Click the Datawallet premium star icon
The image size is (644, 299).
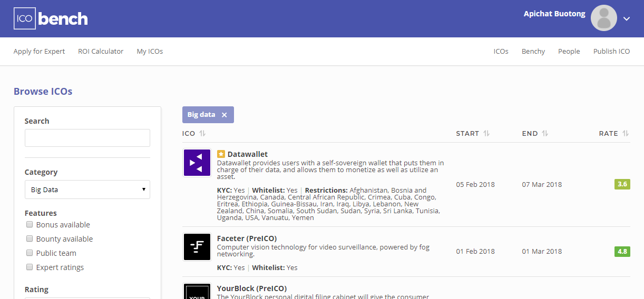221,154
